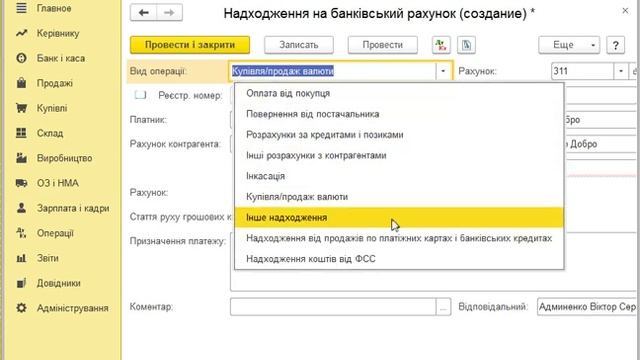Click the Відповідальний field
This screenshot has height=360, width=640.
587,307
